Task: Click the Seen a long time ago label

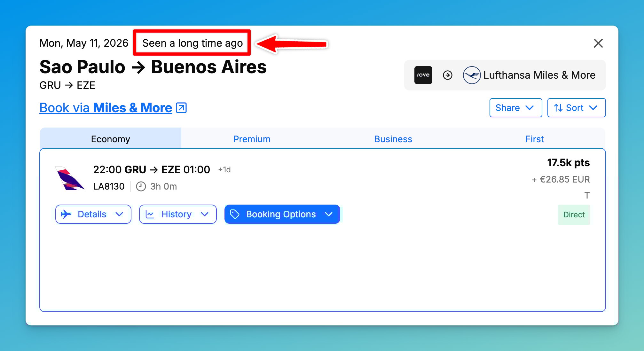Action: click(192, 43)
